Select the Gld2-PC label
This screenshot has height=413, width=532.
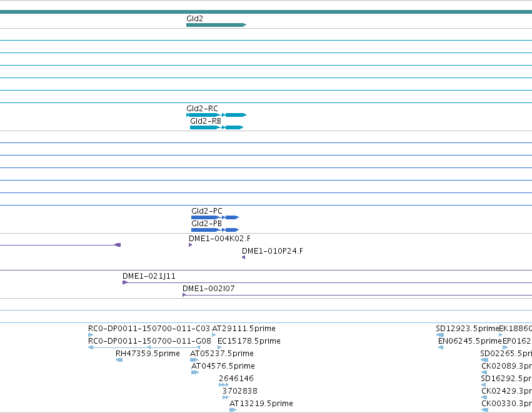coord(207,211)
